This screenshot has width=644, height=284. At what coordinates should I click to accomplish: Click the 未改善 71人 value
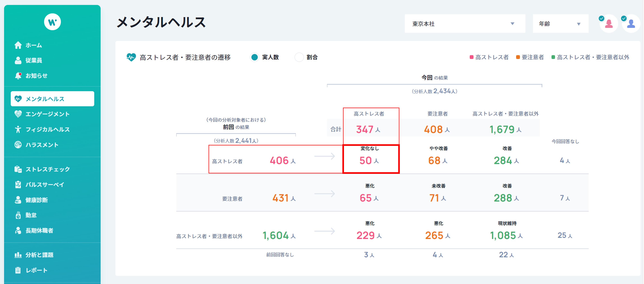coord(438,198)
